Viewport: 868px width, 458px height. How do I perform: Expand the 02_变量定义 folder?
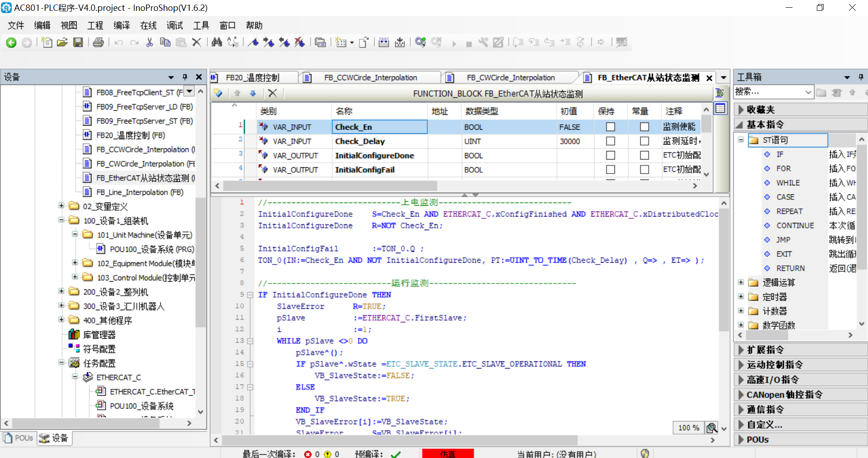pos(61,206)
